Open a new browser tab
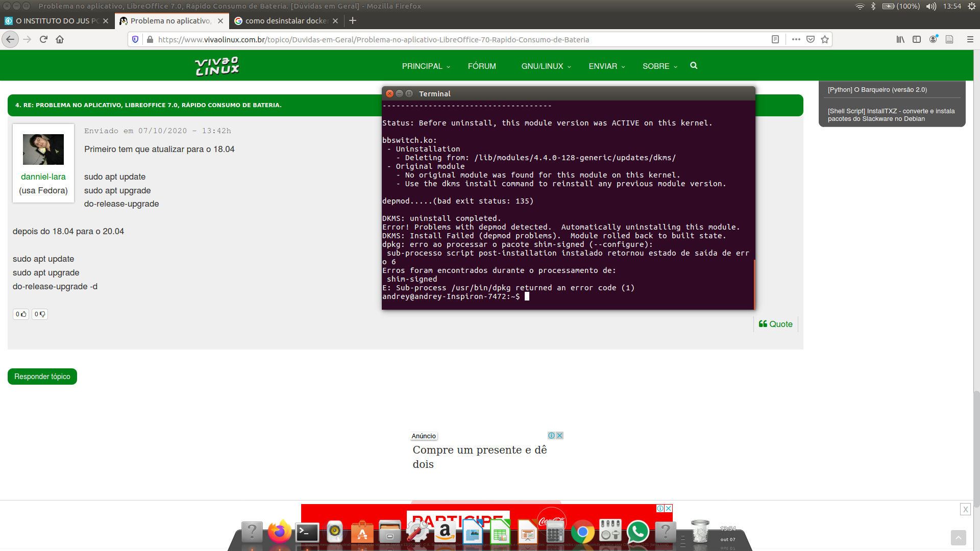This screenshot has height=551, width=980. [353, 21]
